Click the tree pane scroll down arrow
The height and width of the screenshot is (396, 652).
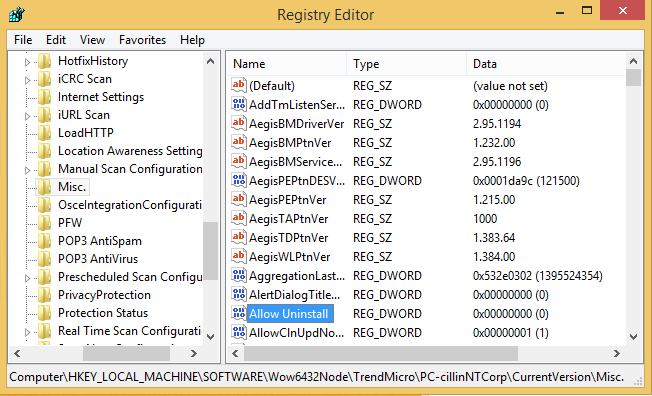(210, 337)
